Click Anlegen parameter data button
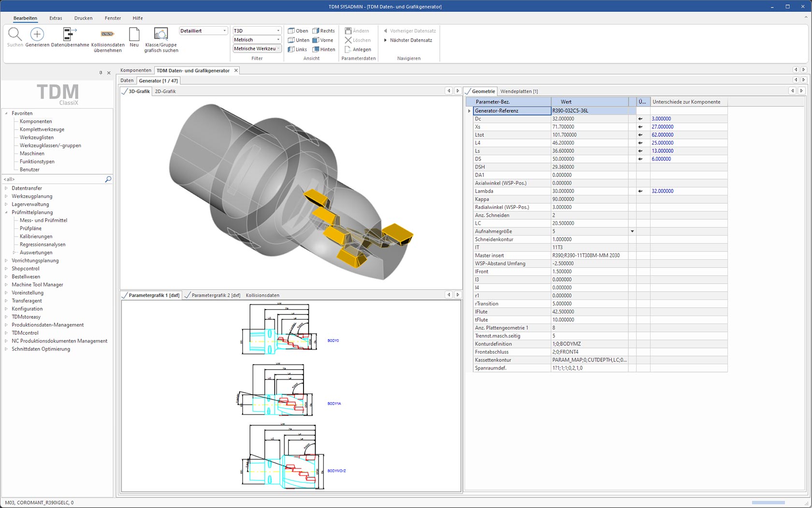The image size is (812, 508). pyautogui.click(x=358, y=49)
